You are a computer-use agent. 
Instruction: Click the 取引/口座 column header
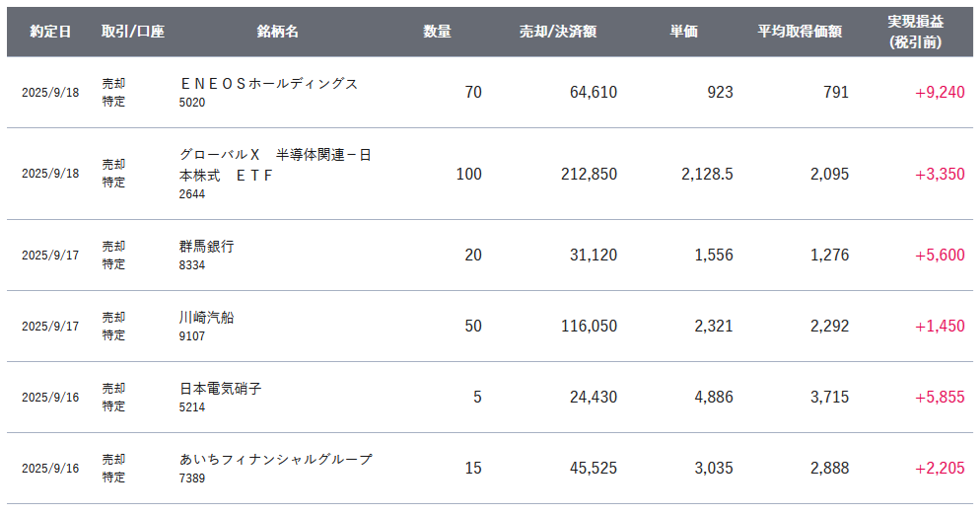click(x=132, y=32)
